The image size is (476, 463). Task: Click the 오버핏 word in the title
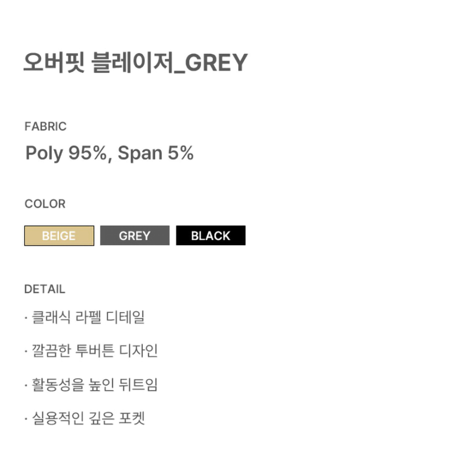(54, 63)
